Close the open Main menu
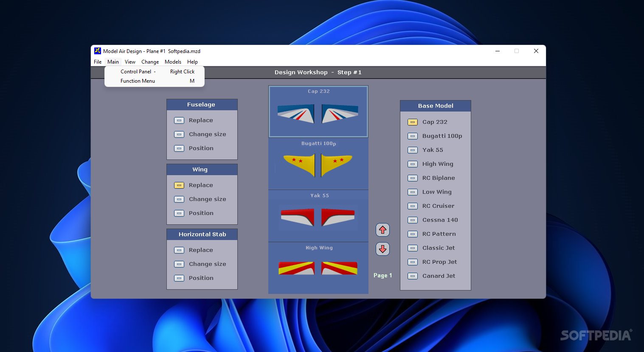Screen dimensions: 644x352 pos(113,62)
